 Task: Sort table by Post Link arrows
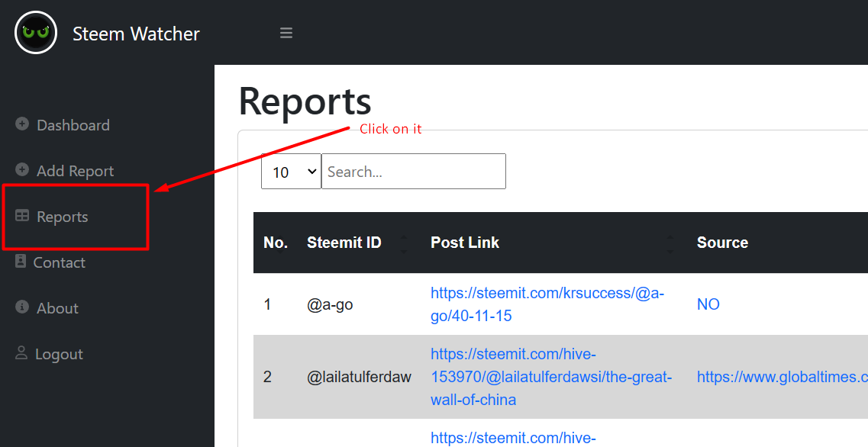670,244
